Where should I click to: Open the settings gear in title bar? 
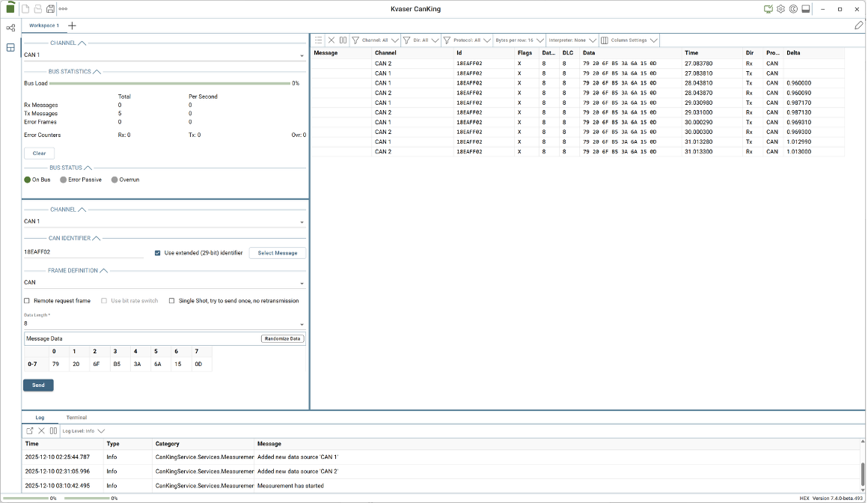pyautogui.click(x=780, y=9)
